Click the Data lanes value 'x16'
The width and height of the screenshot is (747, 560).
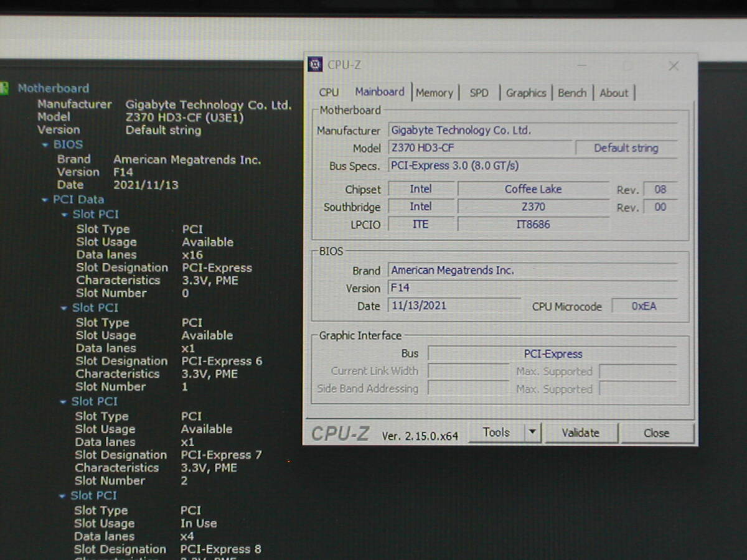point(192,255)
